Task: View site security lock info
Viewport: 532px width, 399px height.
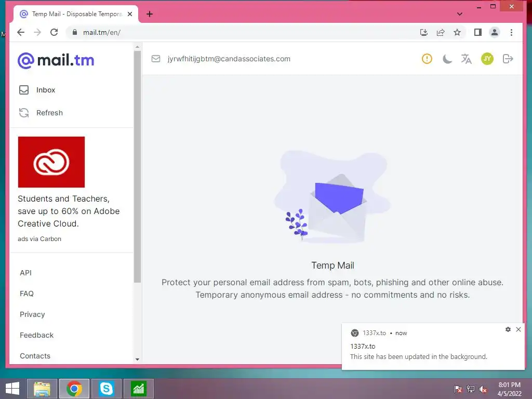Action: [x=75, y=32]
